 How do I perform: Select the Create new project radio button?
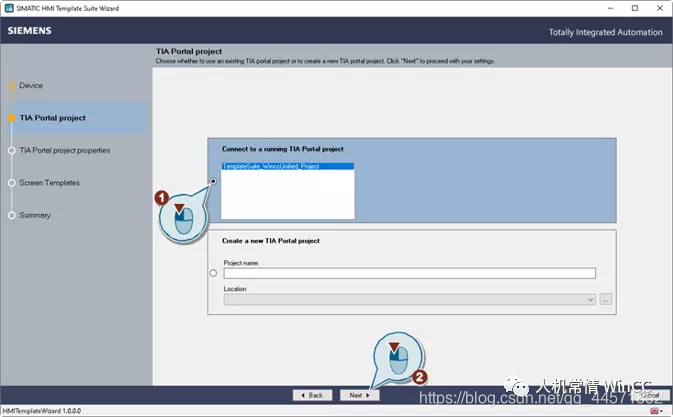click(x=213, y=273)
